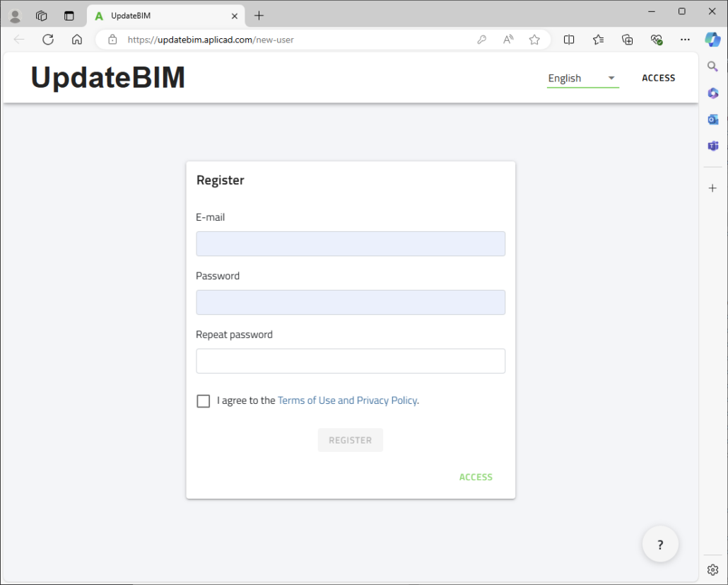Screen dimensions: 728x585
Task: Click ACCESS in the top header
Action: [658, 78]
